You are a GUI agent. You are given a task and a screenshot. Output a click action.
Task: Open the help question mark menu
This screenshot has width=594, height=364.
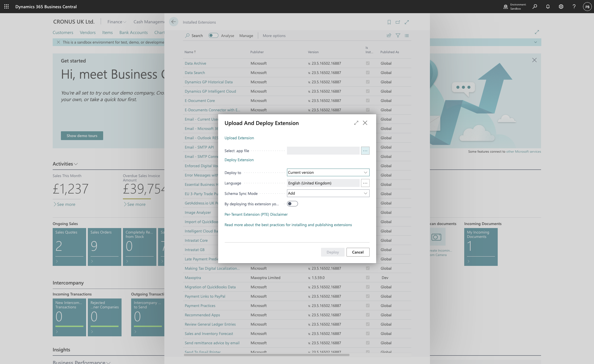(x=574, y=7)
